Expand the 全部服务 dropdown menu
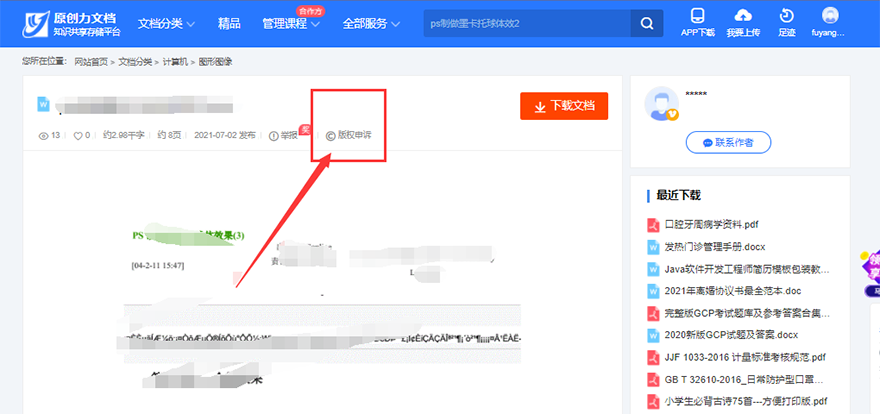The image size is (880, 414). click(371, 24)
